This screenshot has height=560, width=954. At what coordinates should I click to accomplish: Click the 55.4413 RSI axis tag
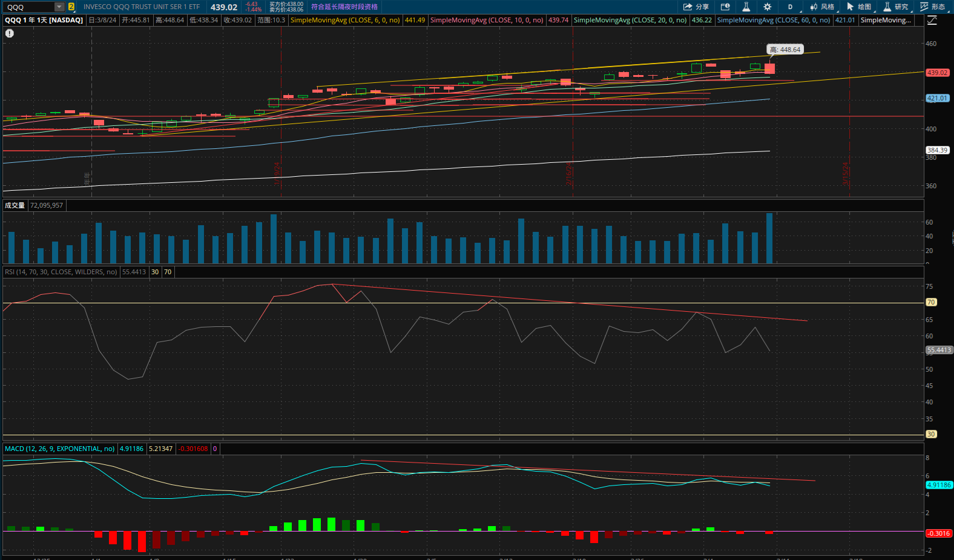[939, 350]
